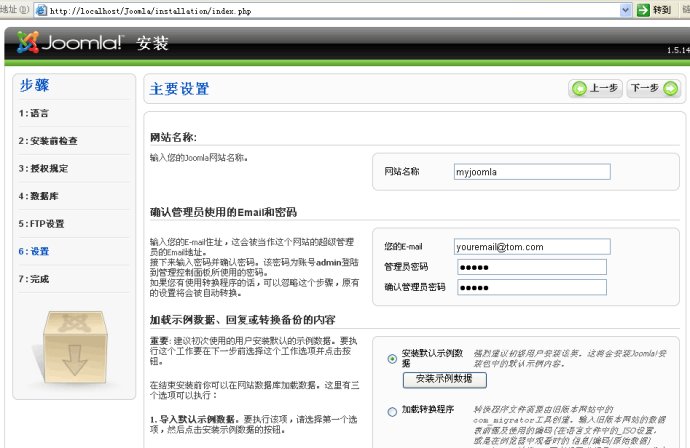The image size is (690, 448).
Task: Click the Joomla logo icon in header
Action: pyautogui.click(x=28, y=42)
